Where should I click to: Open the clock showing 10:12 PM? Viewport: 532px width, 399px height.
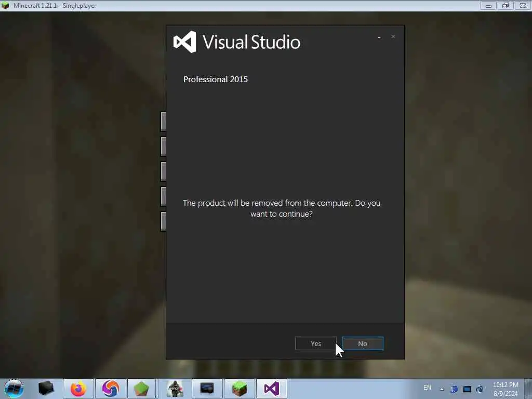[x=506, y=389]
